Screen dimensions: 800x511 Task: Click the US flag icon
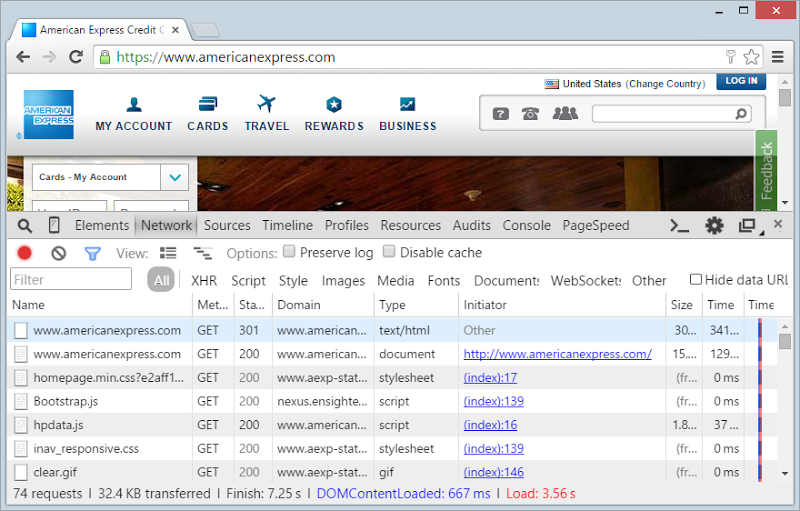[552, 84]
